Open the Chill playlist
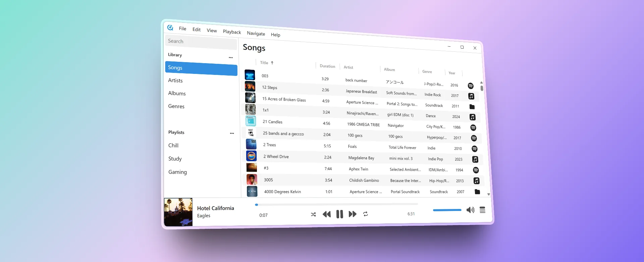 [x=173, y=145]
